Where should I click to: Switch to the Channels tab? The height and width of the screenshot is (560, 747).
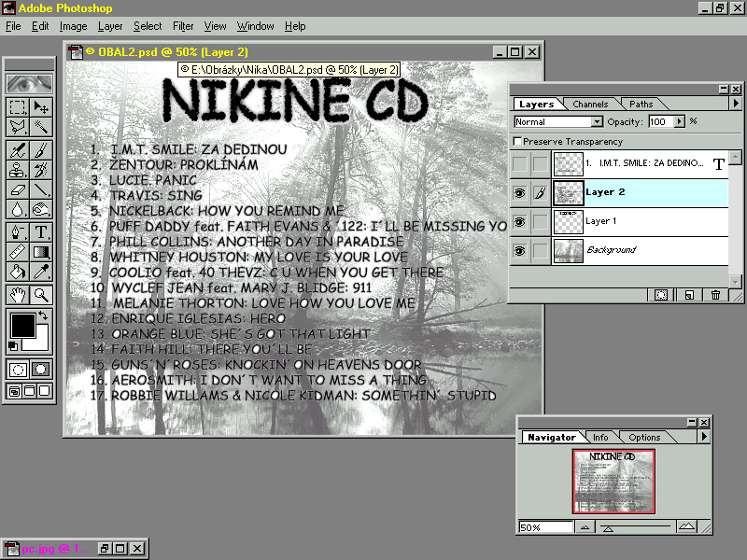pyautogui.click(x=590, y=105)
